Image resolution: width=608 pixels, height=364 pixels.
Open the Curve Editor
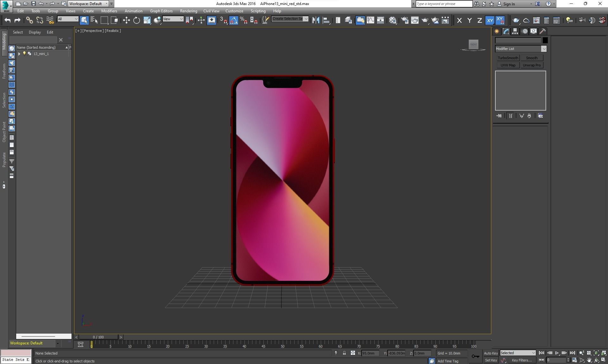(370, 20)
